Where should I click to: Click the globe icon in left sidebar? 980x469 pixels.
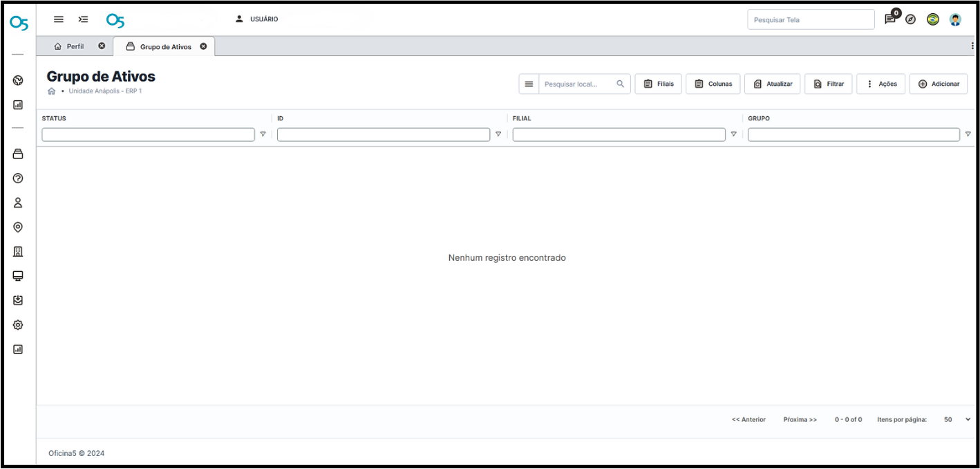click(x=18, y=80)
